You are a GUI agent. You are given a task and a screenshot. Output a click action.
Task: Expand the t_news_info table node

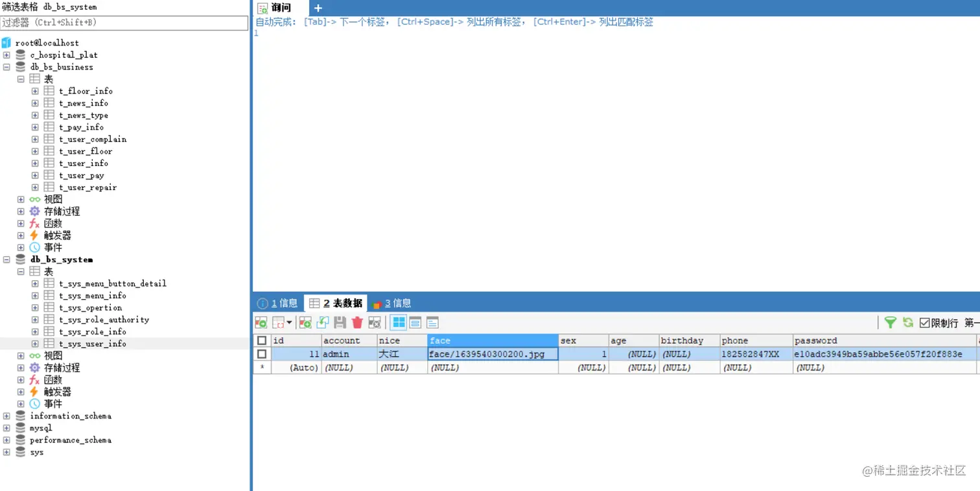[x=35, y=103]
